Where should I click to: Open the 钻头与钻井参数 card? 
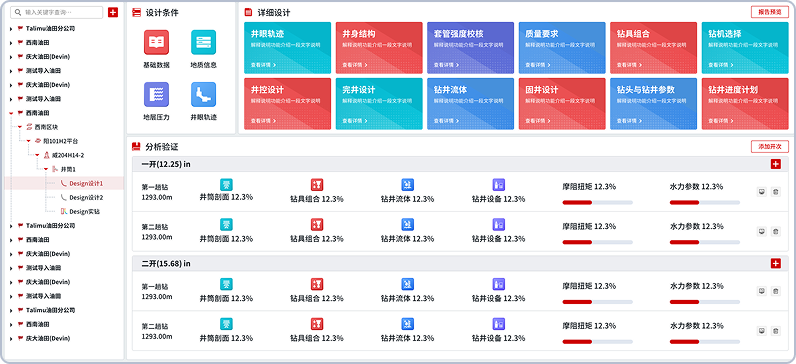coord(653,104)
